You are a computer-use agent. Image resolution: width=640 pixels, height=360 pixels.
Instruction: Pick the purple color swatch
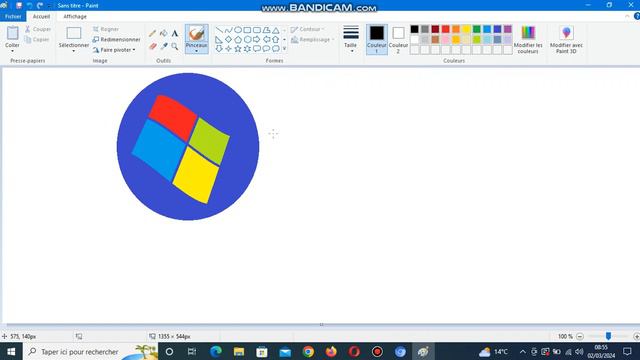[508, 29]
